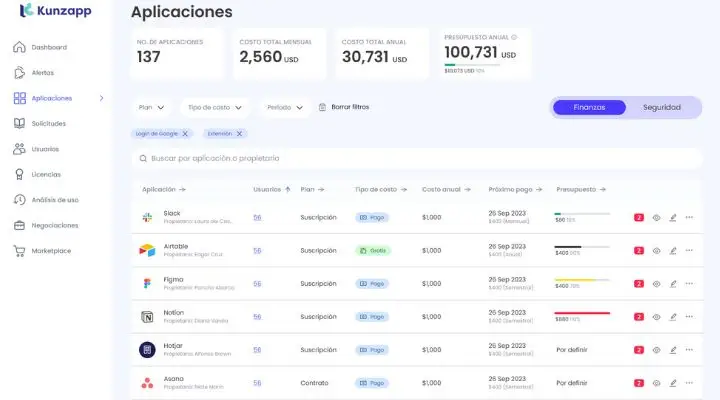This screenshot has width=720, height=400.
Task: Remove the Extensión filter chip
Action: coord(239,134)
